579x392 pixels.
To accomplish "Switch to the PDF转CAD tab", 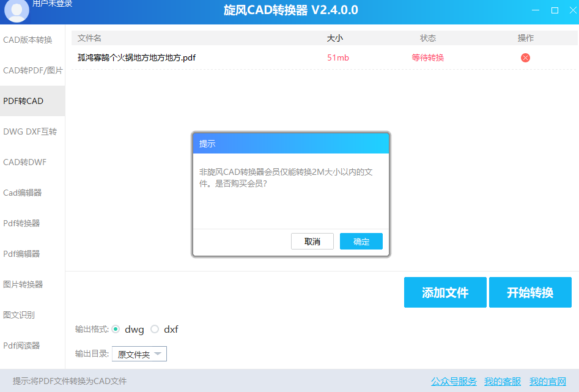I will point(19,100).
